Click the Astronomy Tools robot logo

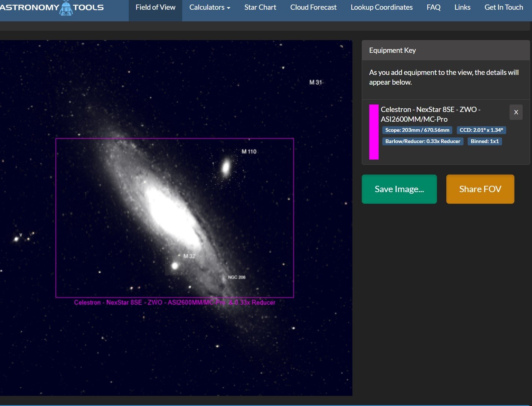pyautogui.click(x=66, y=8)
